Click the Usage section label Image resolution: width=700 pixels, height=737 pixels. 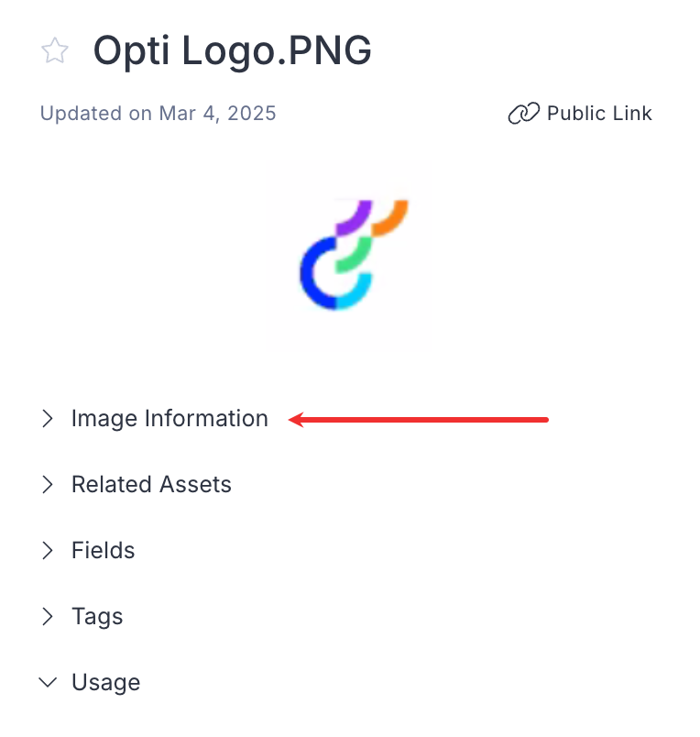coord(105,682)
